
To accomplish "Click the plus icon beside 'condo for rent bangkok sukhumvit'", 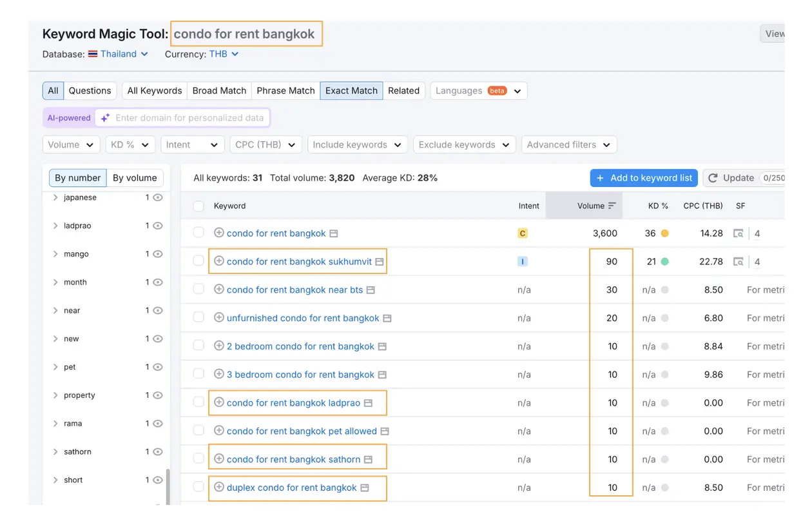I will [219, 261].
